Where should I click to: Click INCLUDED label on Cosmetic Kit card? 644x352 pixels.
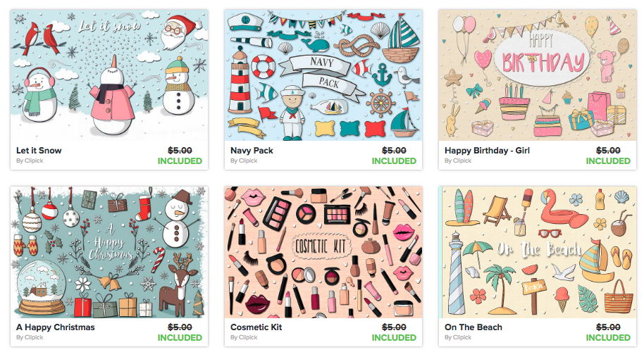coord(394,338)
